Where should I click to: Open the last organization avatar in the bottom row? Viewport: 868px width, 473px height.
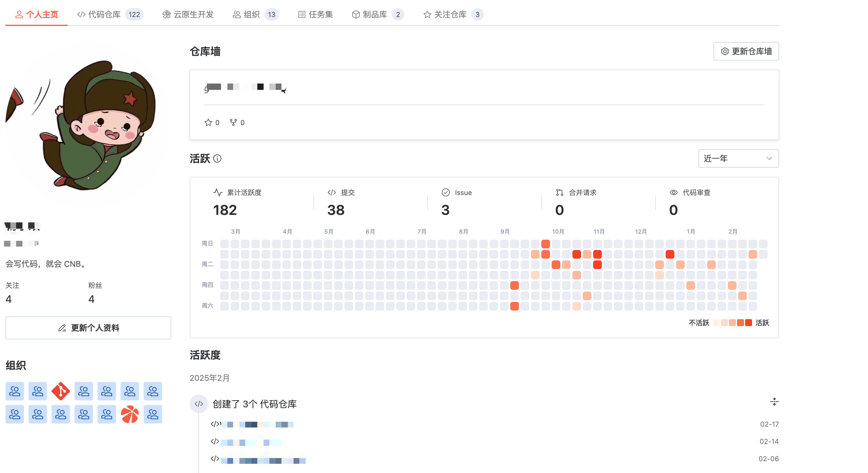pos(153,414)
